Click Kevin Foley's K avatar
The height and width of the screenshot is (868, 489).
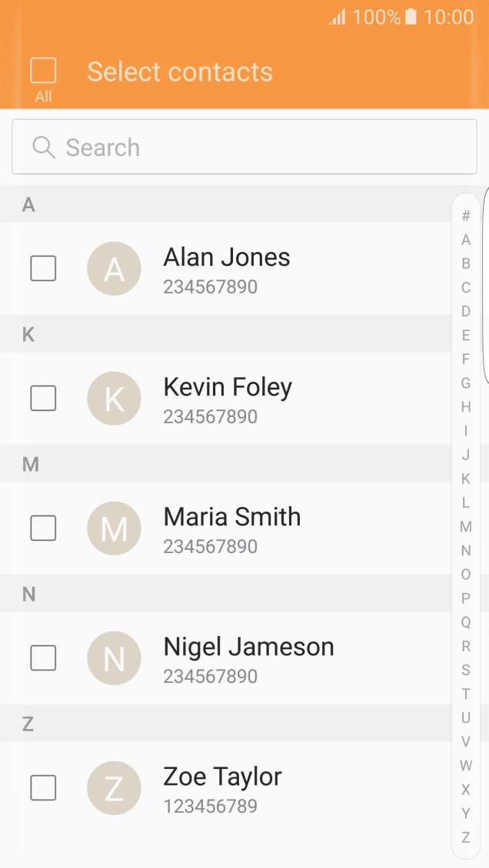coord(114,399)
